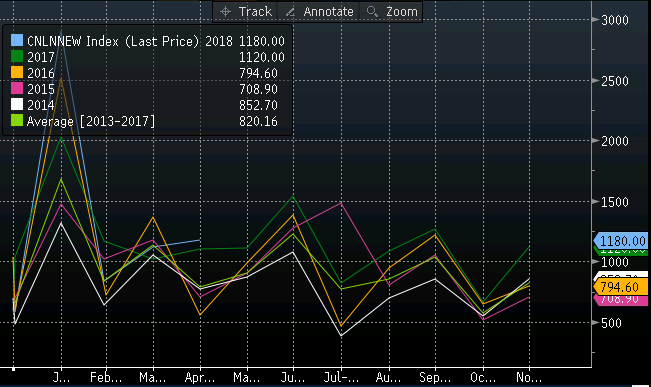Click the Oc... x-axis label

(x=483, y=377)
